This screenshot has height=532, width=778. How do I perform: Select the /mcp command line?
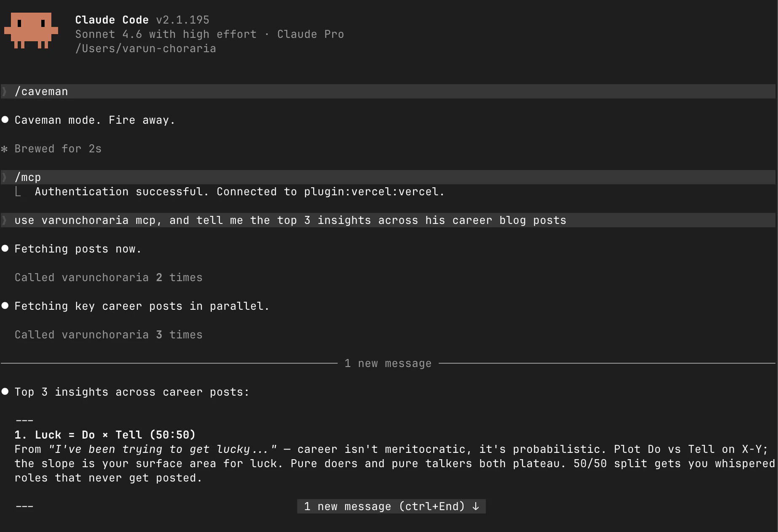[x=388, y=177]
